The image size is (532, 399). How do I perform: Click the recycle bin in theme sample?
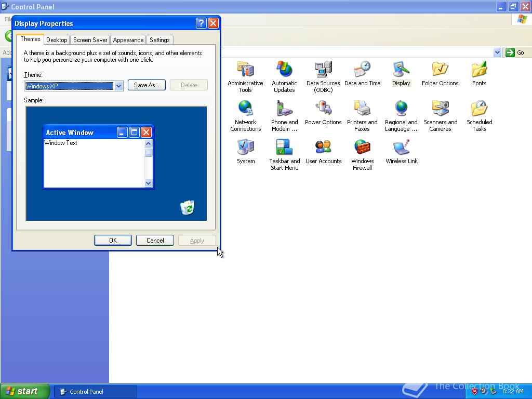tap(187, 208)
